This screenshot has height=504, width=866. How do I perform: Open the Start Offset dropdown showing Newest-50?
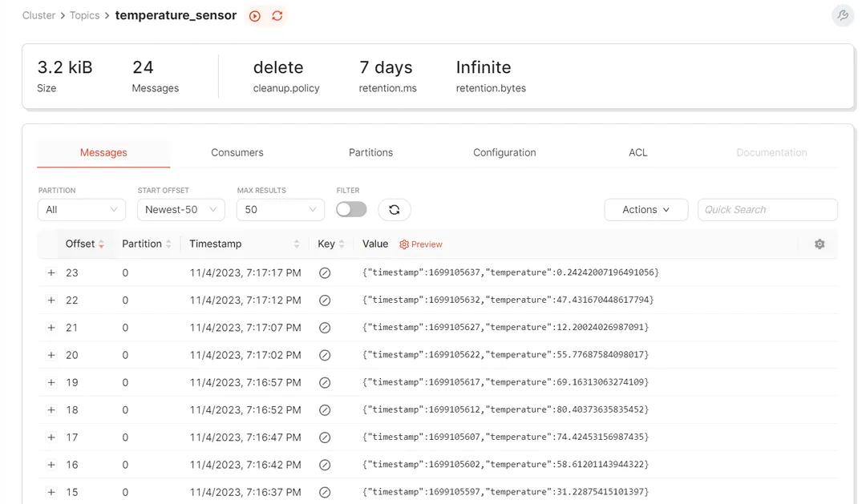click(x=180, y=209)
